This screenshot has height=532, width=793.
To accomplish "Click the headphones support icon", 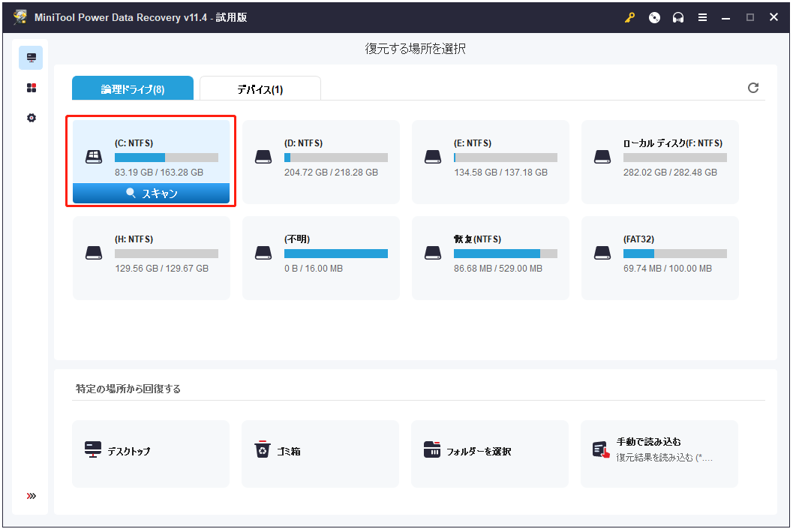I will [x=678, y=18].
